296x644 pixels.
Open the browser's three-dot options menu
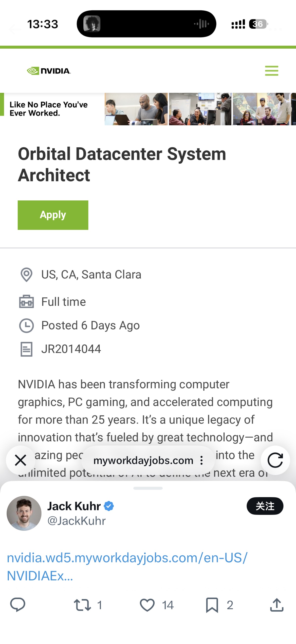202,460
